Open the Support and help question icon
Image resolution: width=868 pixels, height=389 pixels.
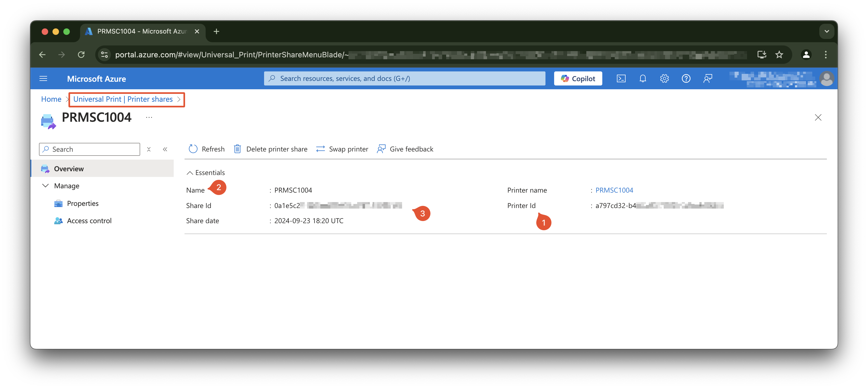686,78
